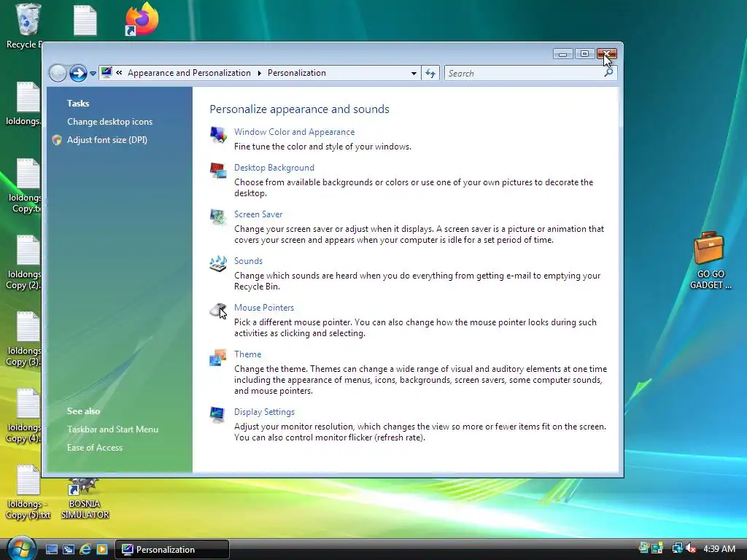Screen dimensions: 747x560
Task: Click the Personalization breadcrumb segment
Action: click(x=296, y=73)
